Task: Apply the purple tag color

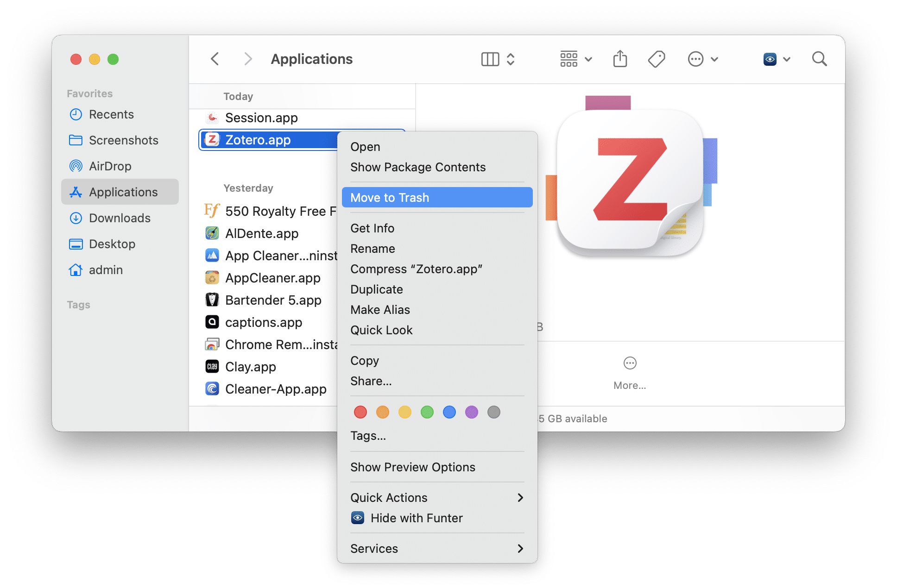Action: (x=471, y=412)
